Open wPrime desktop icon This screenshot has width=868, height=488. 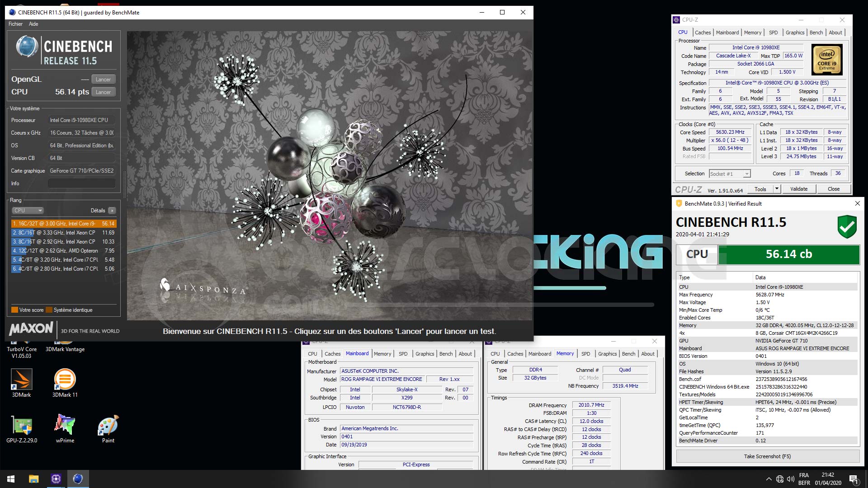(x=65, y=428)
